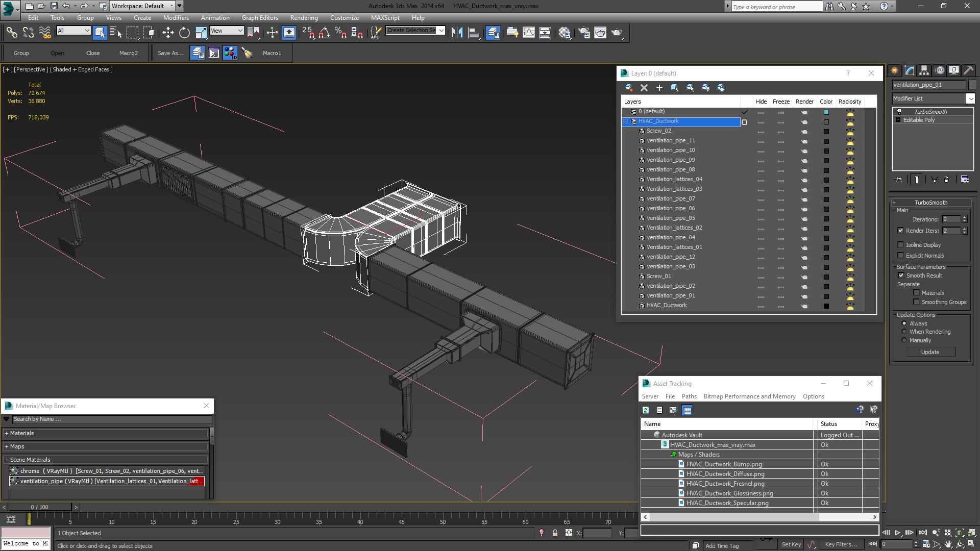Enable Separate by Smoothing Groups checkbox
The height and width of the screenshot is (551, 980).
pos(917,302)
